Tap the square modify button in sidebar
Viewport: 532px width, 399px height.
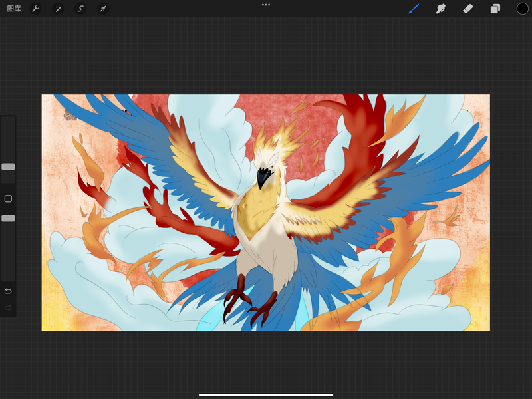click(x=8, y=199)
